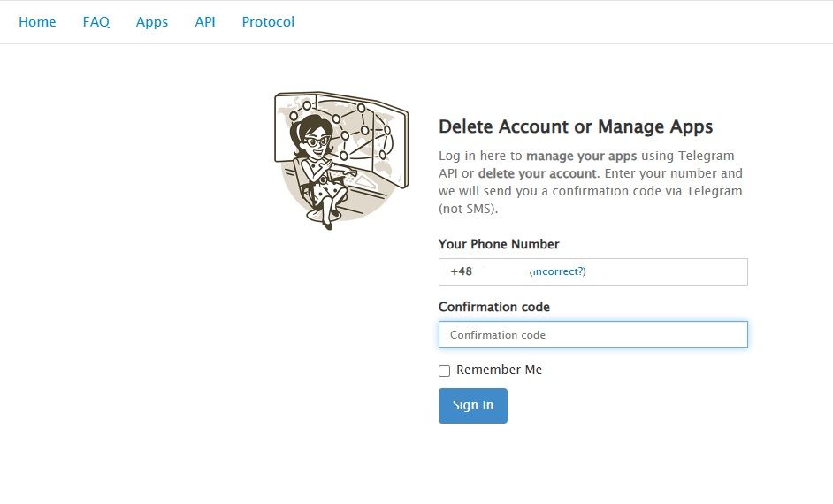Go to the FAQ page
Screen dimensions: 833x504
(x=96, y=22)
